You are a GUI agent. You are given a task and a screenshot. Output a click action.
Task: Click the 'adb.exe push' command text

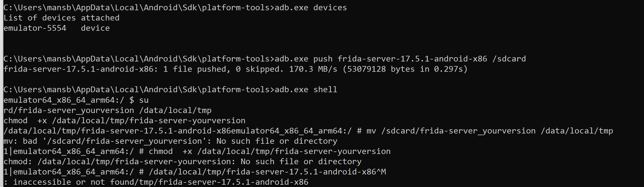[x=303, y=59]
